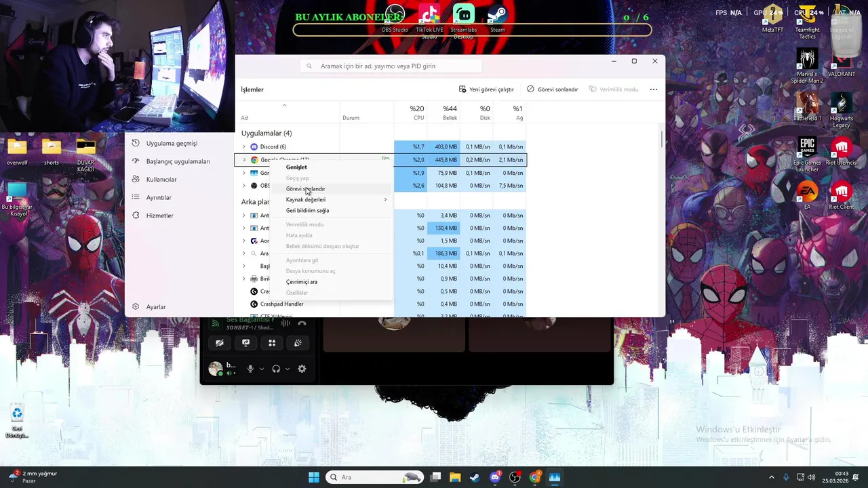Expand the Aor background process row

[244, 241]
